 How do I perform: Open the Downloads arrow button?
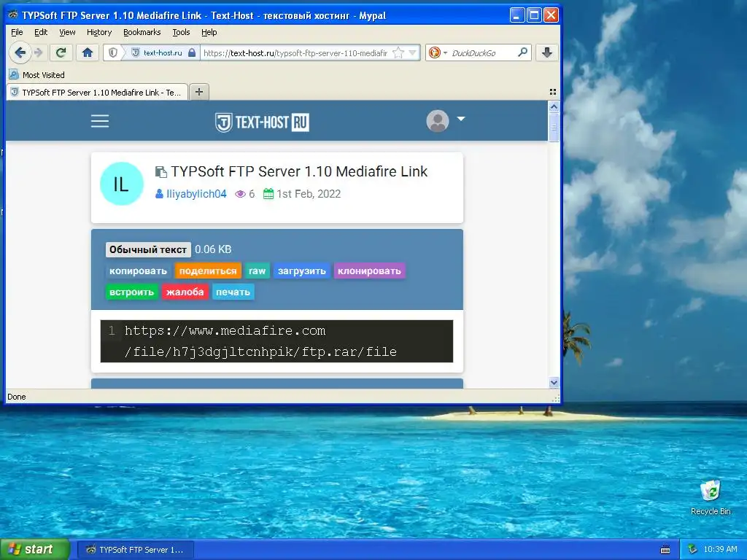coord(547,52)
